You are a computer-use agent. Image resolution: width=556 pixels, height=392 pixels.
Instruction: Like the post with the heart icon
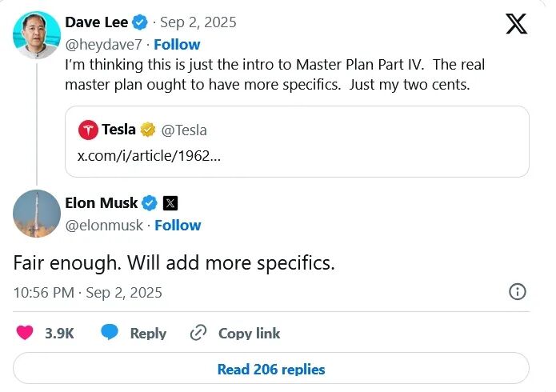[25, 333]
